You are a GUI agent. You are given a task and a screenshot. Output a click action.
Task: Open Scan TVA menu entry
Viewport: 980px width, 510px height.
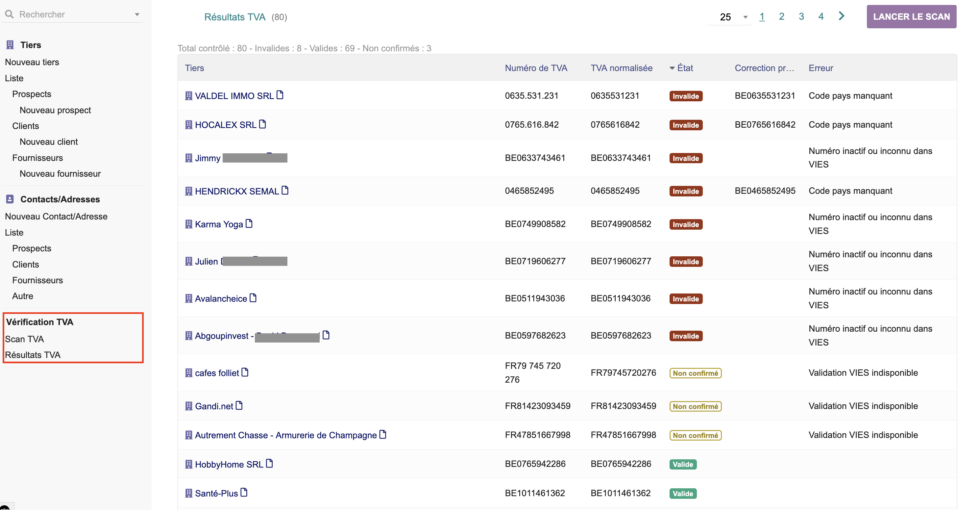pyautogui.click(x=24, y=339)
